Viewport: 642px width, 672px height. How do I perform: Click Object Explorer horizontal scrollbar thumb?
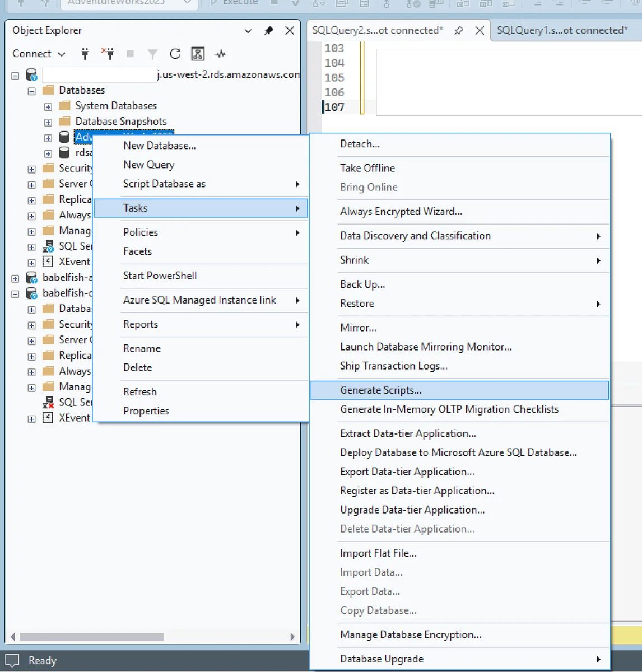[92, 637]
